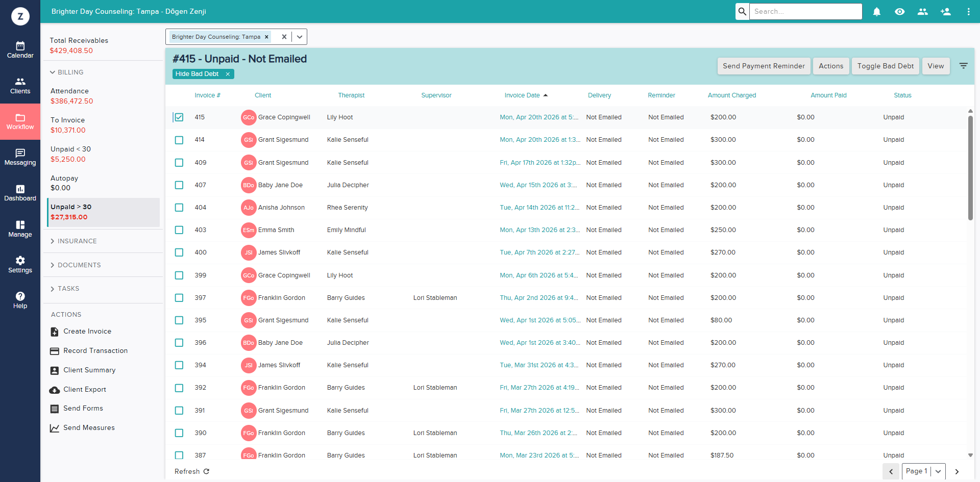The width and height of the screenshot is (980, 482).
Task: Click the Invoice # column header
Action: pos(207,95)
